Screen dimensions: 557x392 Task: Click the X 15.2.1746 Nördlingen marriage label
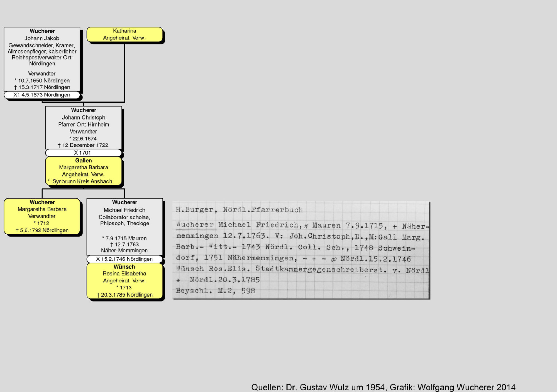pos(124,259)
